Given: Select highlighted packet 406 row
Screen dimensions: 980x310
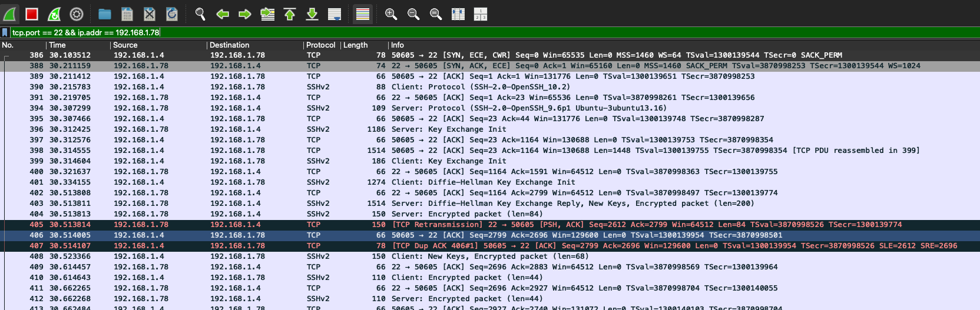Looking at the screenshot, I should point(490,235).
